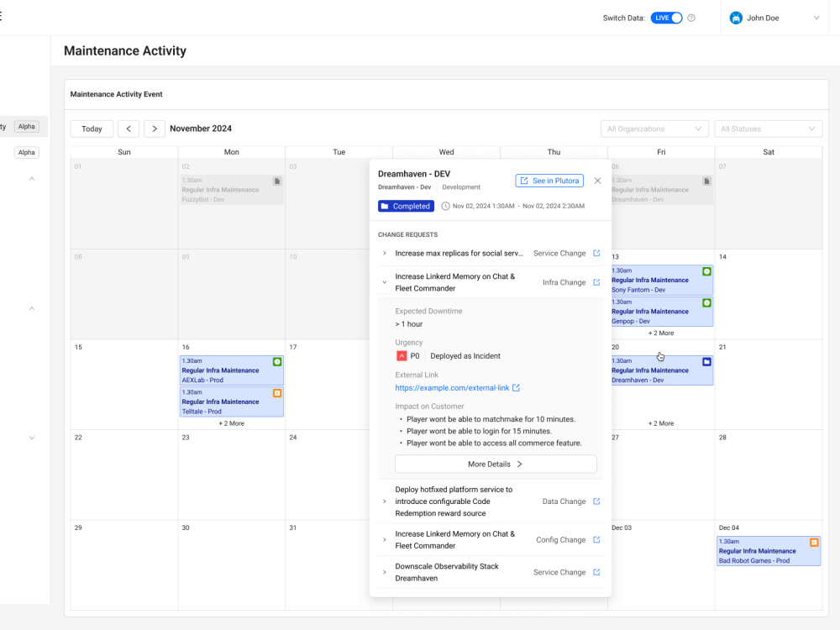
Task: Click the blue status icon on the Fri 20 Dreamhaven event
Action: click(706, 362)
